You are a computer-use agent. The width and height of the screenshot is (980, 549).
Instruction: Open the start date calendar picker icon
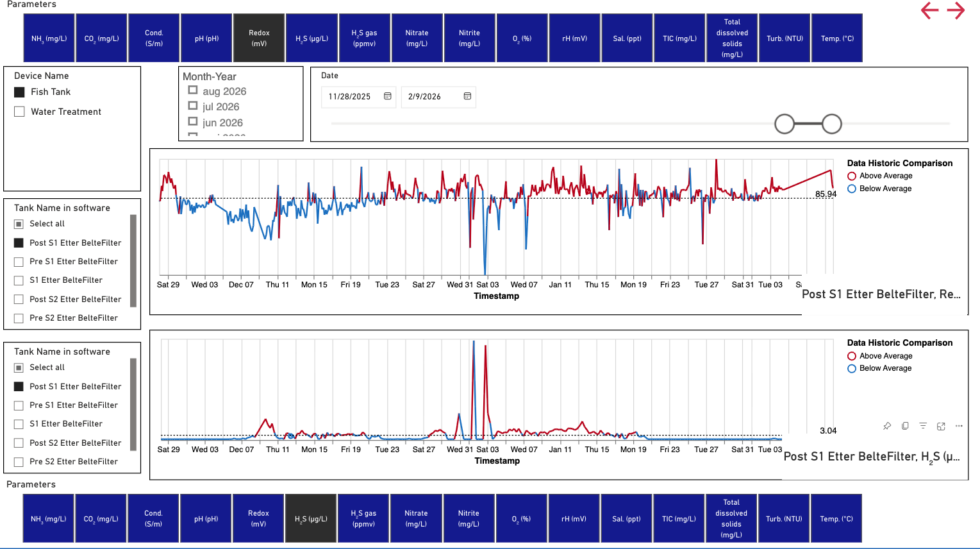pos(388,96)
